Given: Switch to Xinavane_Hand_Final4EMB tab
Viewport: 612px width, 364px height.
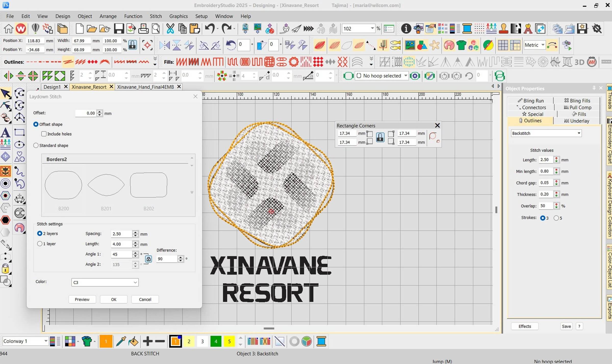Looking at the screenshot, I should pyautogui.click(x=145, y=87).
